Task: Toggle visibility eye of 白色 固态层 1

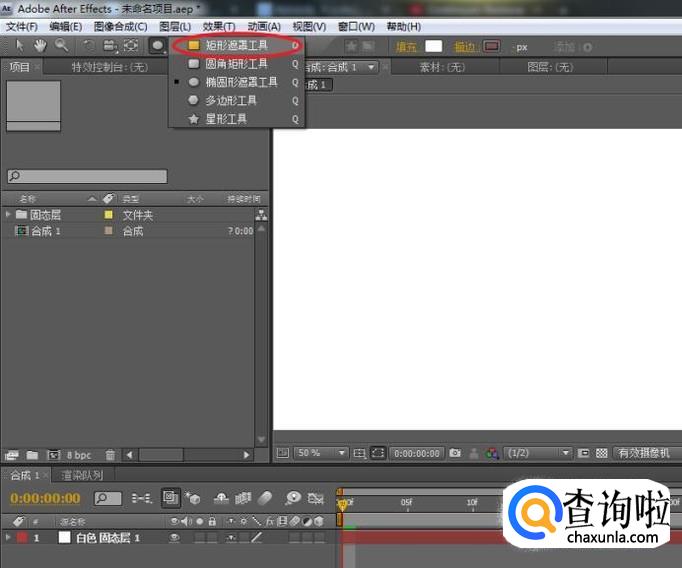Action: tap(175, 538)
